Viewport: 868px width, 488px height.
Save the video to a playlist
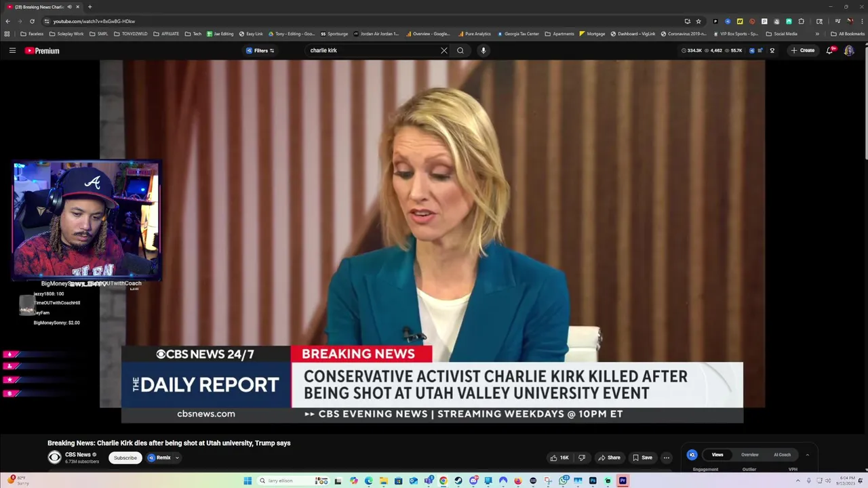click(642, 457)
